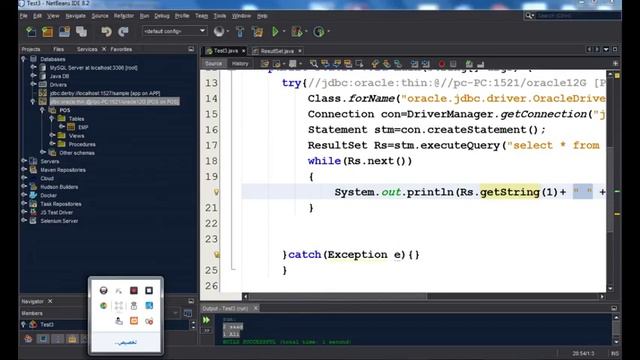Expand the Drivers node

pyautogui.click(x=33, y=84)
